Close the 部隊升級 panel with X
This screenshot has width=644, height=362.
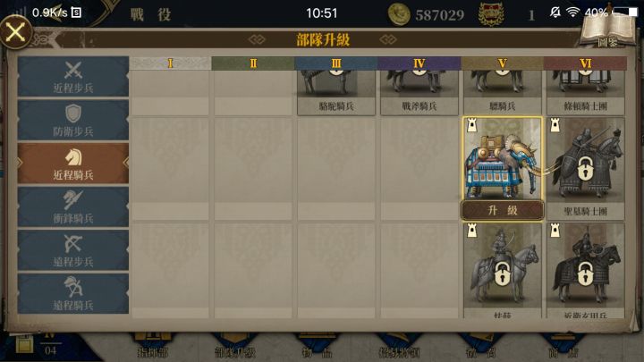tap(15, 32)
